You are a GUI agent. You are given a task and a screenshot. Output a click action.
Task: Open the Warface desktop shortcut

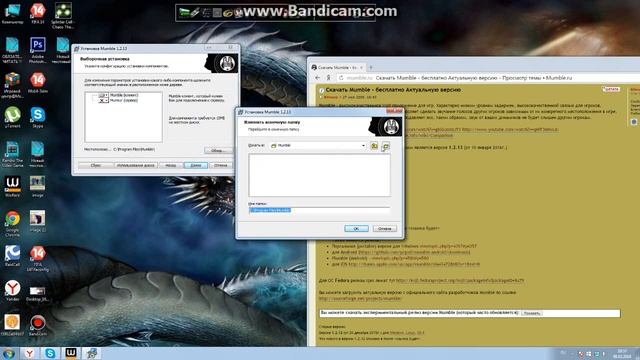(x=12, y=187)
